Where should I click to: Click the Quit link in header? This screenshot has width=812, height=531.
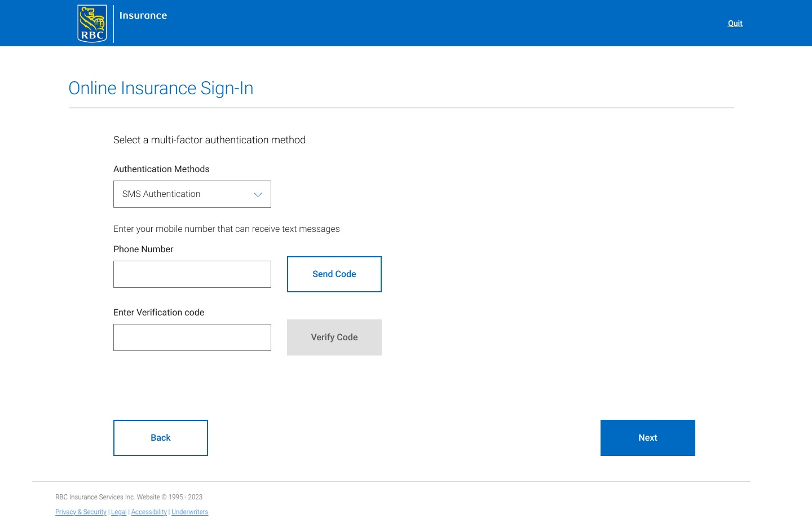click(735, 23)
